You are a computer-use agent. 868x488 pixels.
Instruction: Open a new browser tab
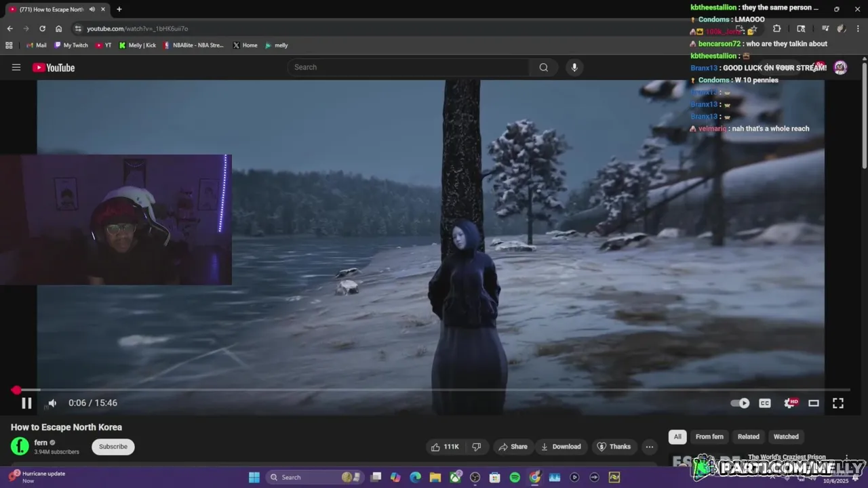click(x=119, y=9)
